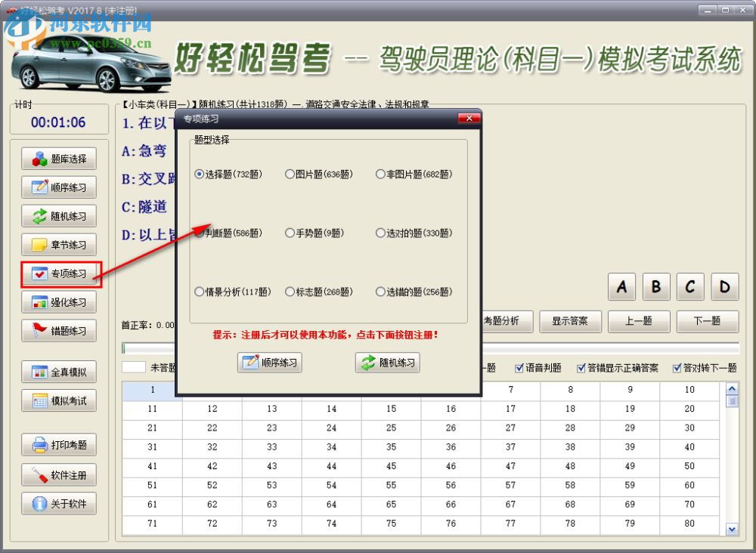
Task: Start 全真模拟 full simulation mode
Action: (59, 371)
